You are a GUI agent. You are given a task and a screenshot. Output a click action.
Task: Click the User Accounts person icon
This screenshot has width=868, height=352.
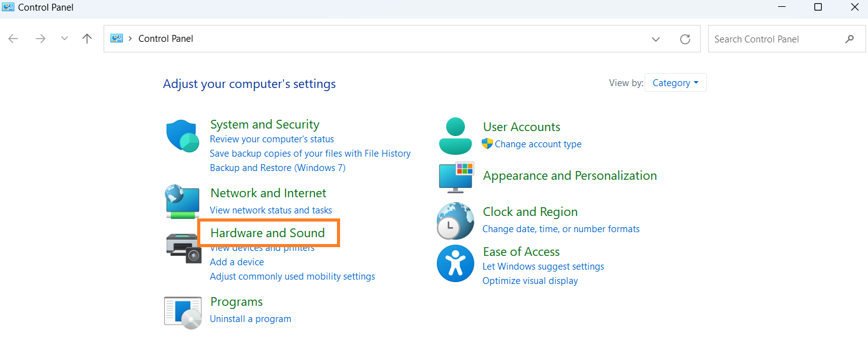[x=456, y=136]
